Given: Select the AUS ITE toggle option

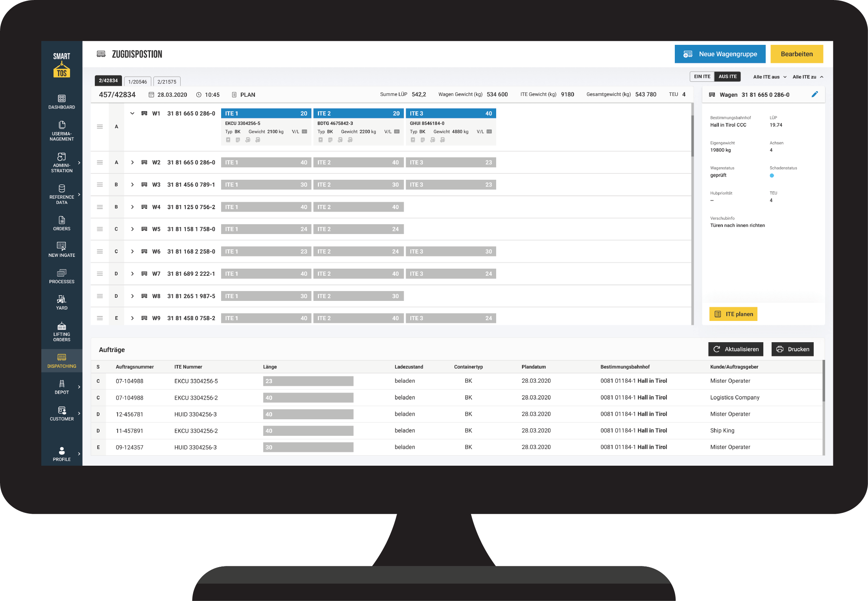Looking at the screenshot, I should tap(728, 77).
